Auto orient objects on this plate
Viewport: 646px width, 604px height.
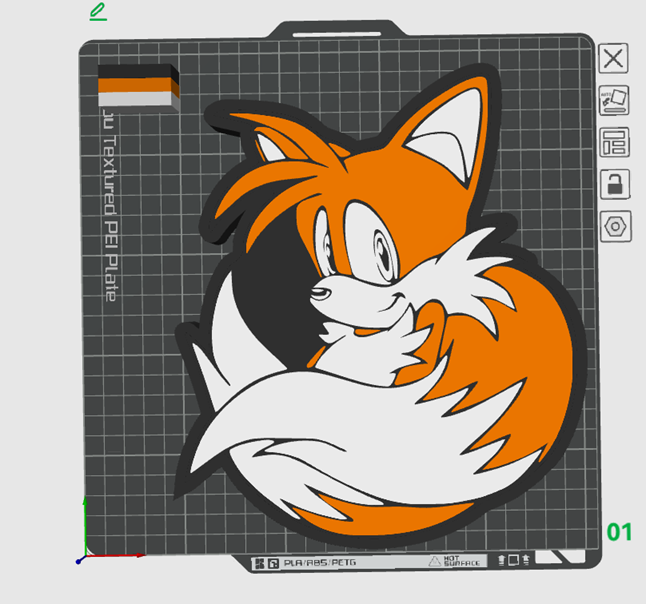[613, 100]
